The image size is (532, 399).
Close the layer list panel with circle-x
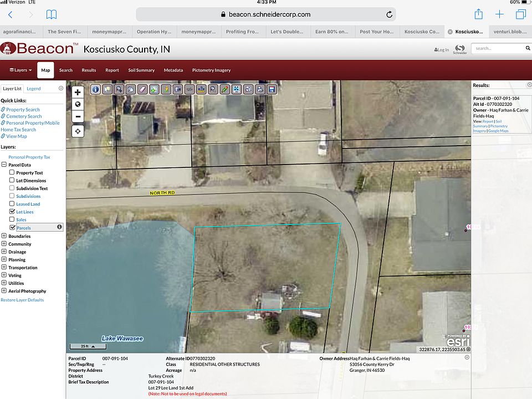coord(61,88)
